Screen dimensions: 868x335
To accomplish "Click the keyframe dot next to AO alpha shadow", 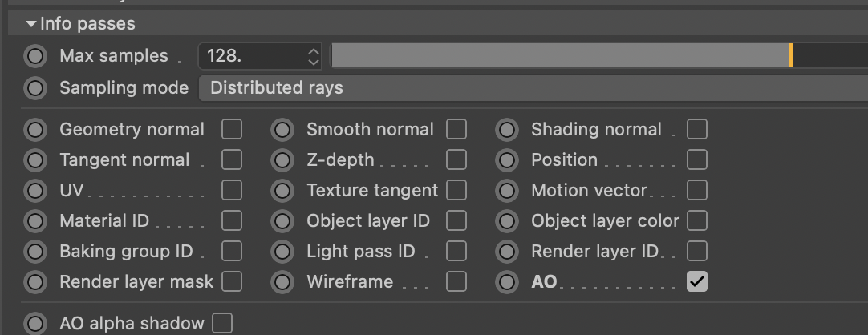I will click(35, 324).
